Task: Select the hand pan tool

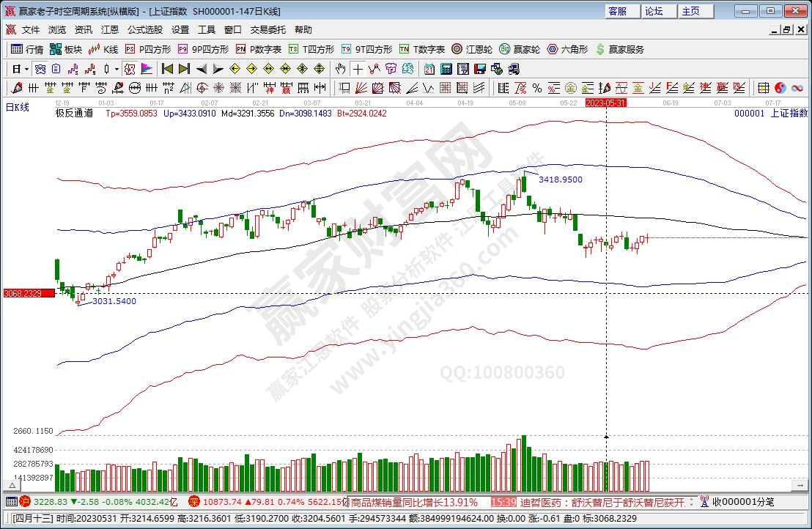Action: [x=340, y=69]
